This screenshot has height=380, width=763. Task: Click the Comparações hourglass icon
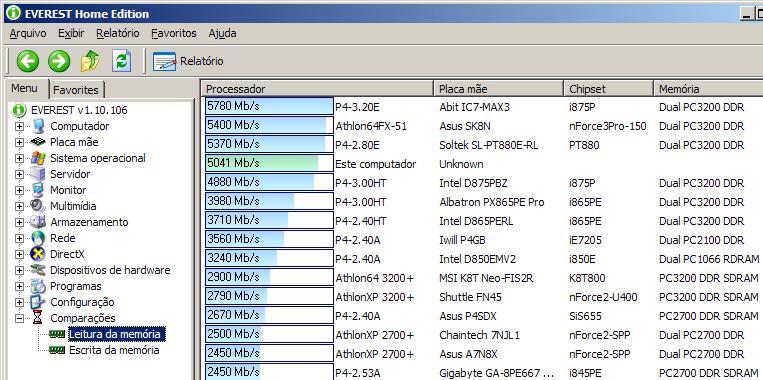tap(38, 318)
